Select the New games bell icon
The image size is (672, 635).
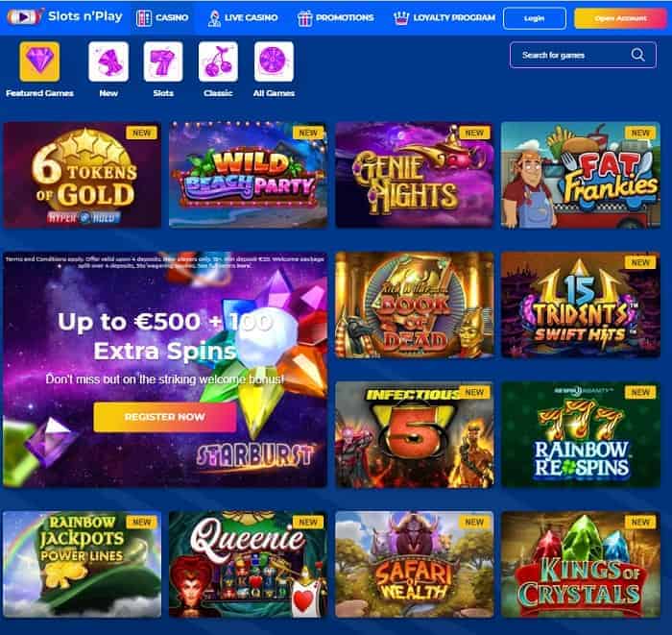point(108,61)
